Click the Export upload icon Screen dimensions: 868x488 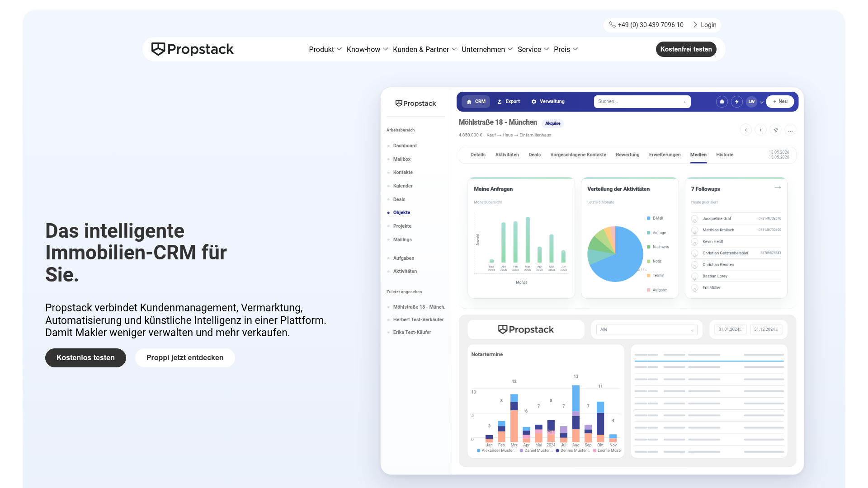pos(500,102)
